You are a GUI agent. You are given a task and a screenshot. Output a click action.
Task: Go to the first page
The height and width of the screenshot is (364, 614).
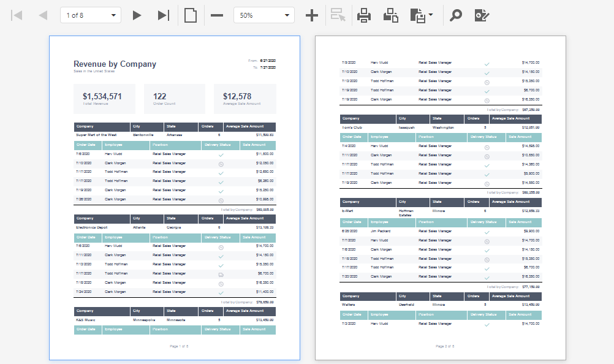point(17,15)
